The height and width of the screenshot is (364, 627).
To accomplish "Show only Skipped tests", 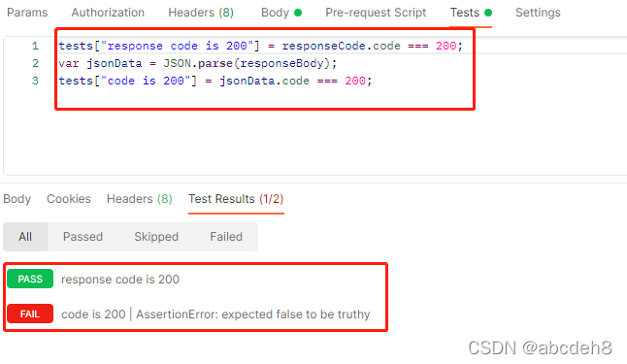I will [156, 237].
